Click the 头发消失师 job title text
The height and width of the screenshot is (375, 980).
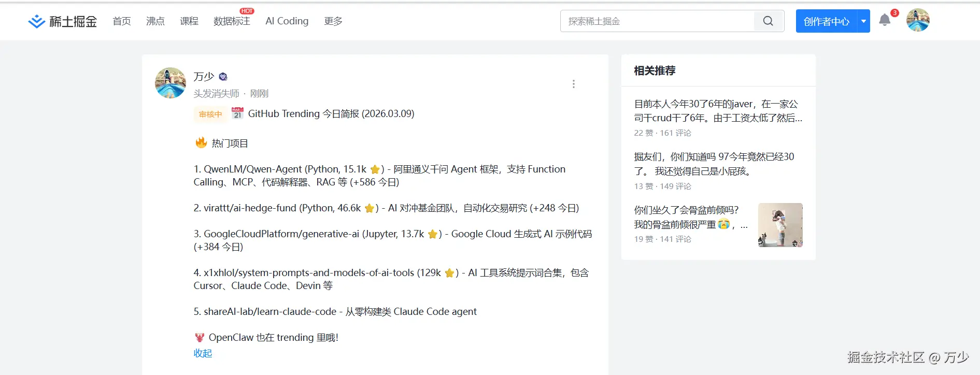[217, 94]
